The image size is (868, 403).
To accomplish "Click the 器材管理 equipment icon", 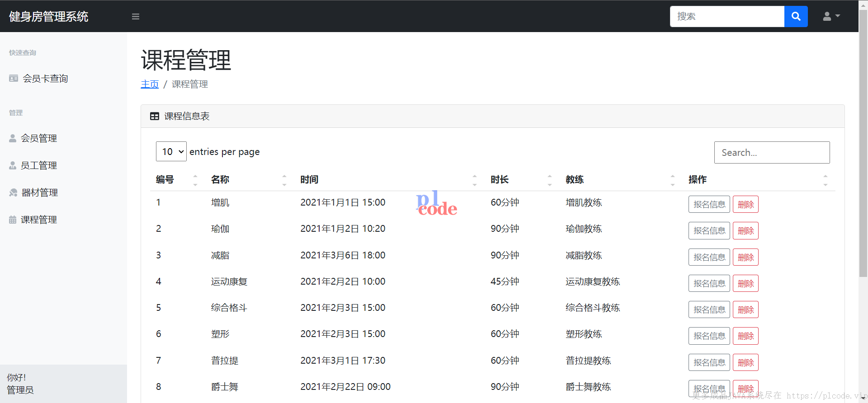I will click(x=13, y=192).
